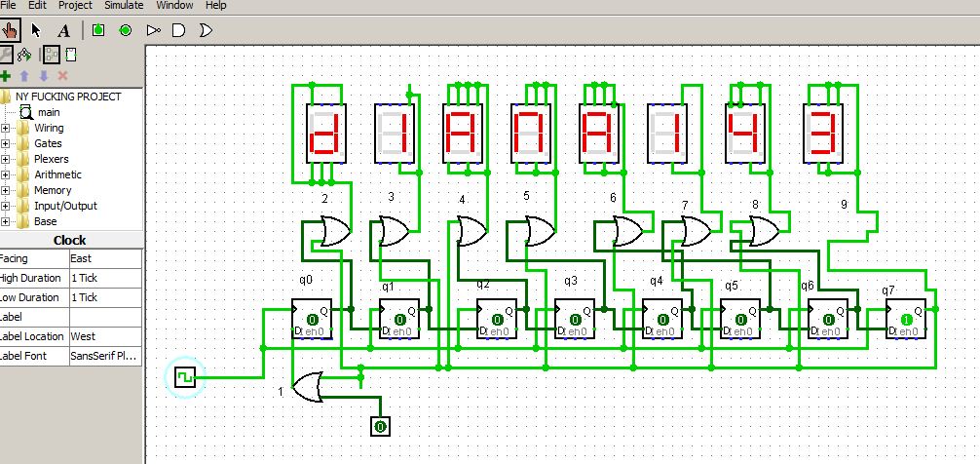Pick the AND gate toolbar icon
Viewport: 980px width, 464px height.
coord(178,30)
